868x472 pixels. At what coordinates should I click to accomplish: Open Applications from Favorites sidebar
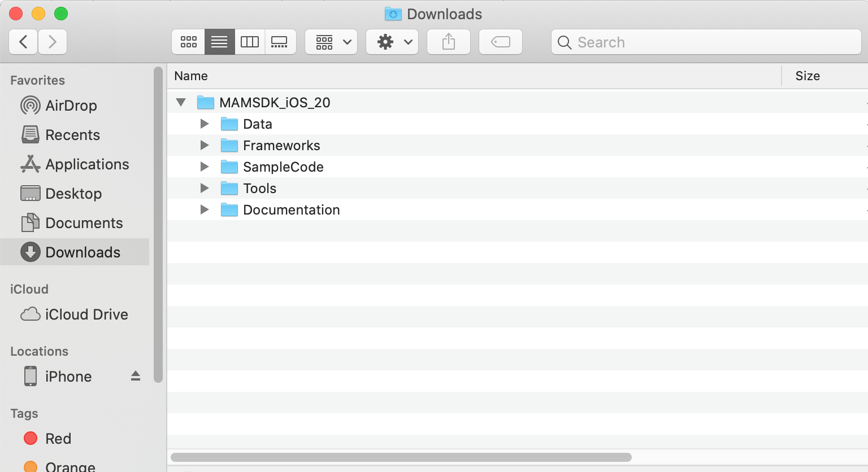point(87,164)
